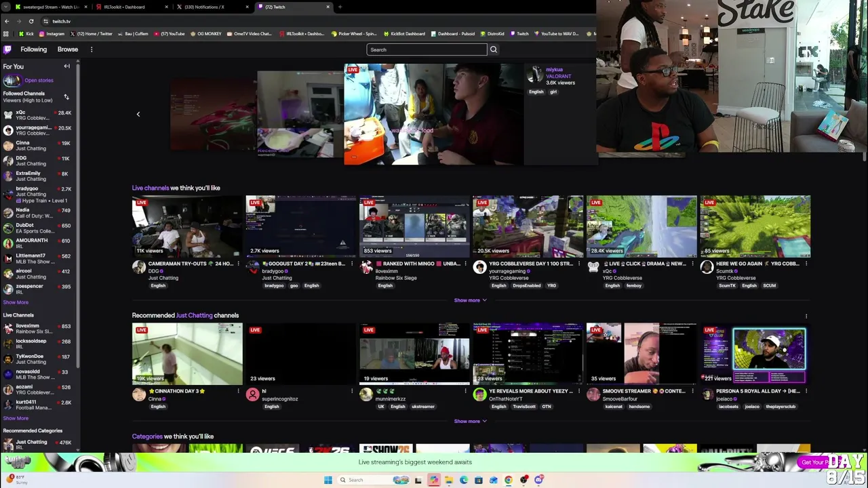This screenshot has width=868, height=488.
Task: Open zoespencer channel in the sidebar
Action: tap(38, 289)
